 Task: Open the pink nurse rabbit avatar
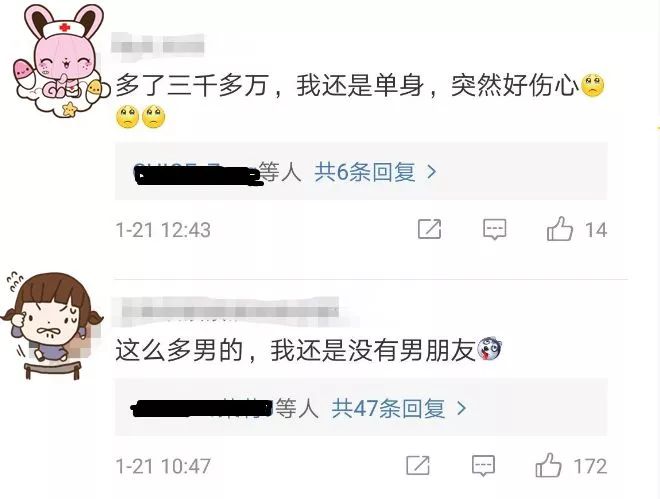click(59, 60)
